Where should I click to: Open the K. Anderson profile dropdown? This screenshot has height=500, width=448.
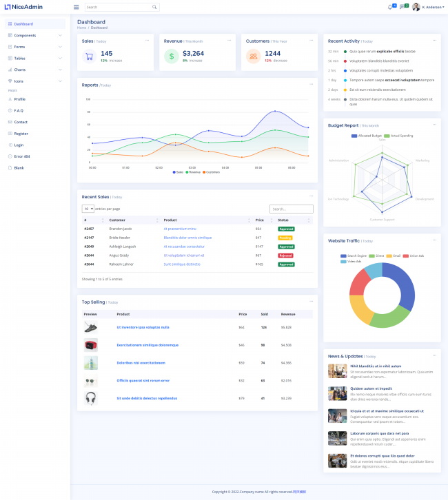tap(427, 7)
